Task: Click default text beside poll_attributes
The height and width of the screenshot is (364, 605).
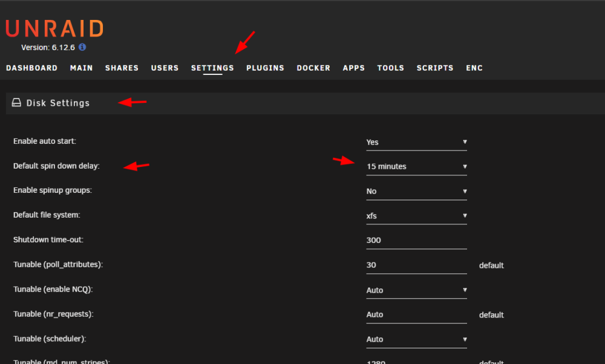Action: tap(491, 265)
